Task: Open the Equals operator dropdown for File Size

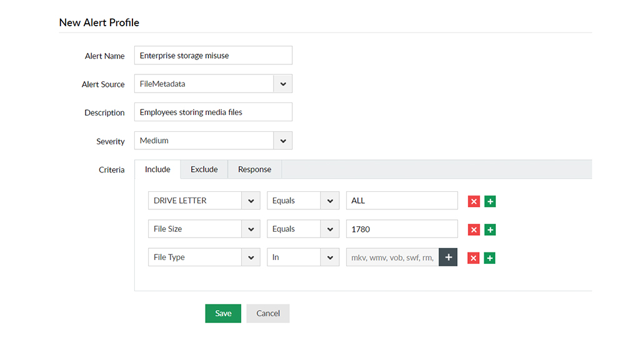Action: click(330, 229)
